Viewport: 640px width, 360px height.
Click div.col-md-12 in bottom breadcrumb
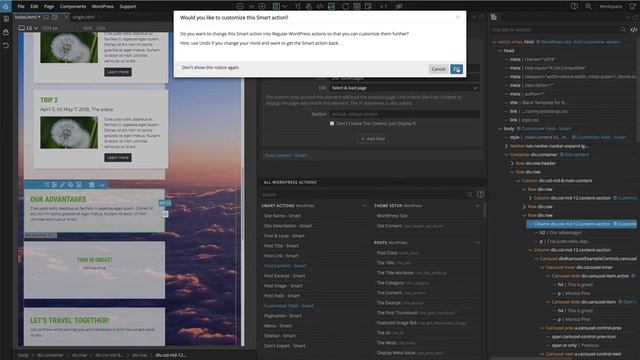171,355
